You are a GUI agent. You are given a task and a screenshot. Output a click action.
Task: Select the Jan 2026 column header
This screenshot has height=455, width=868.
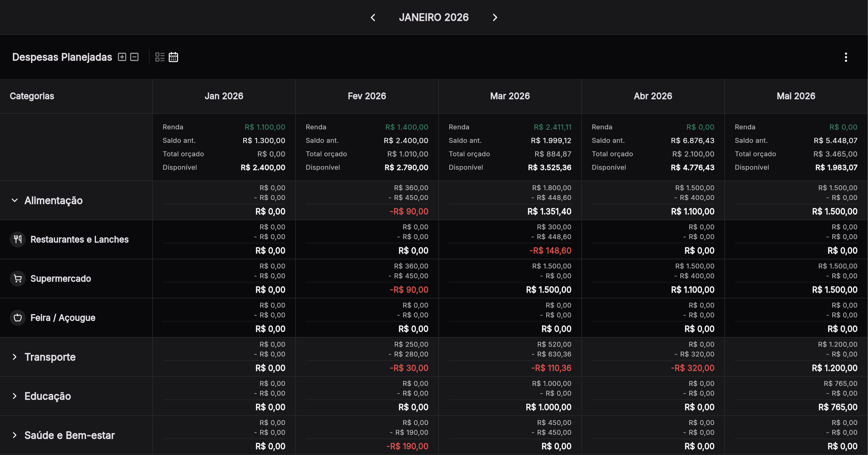(x=224, y=96)
